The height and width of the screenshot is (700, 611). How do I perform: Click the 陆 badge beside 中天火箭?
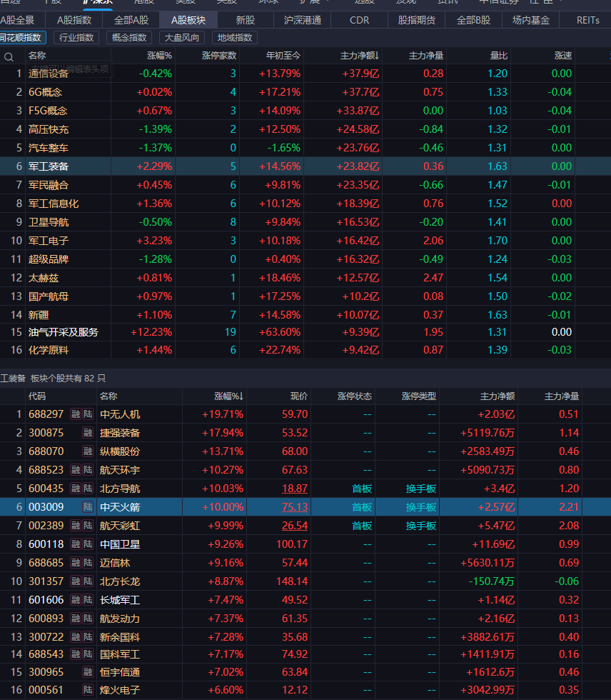(x=88, y=507)
